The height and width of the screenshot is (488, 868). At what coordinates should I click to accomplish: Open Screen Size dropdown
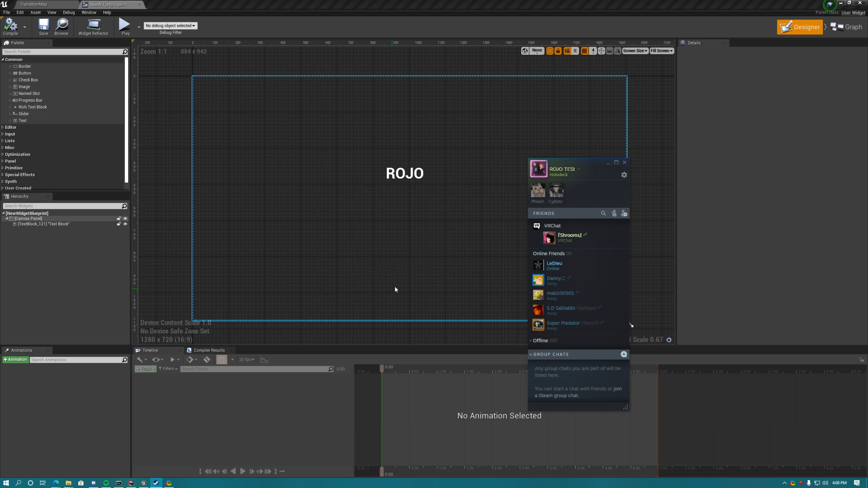(x=635, y=51)
